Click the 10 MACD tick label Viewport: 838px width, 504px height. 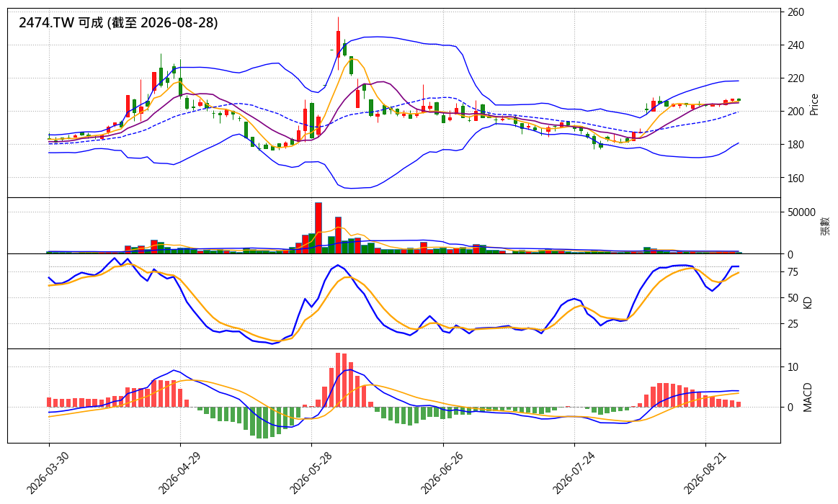tap(793, 367)
